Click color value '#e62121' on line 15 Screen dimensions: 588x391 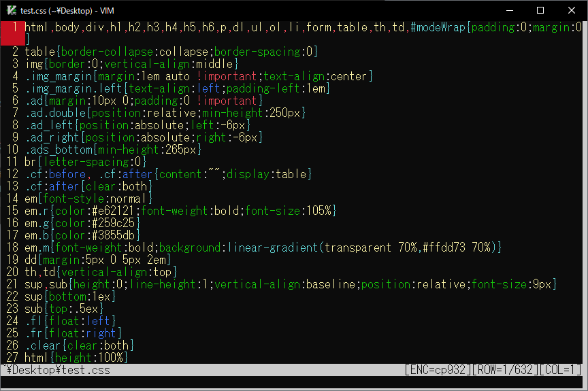point(113,211)
